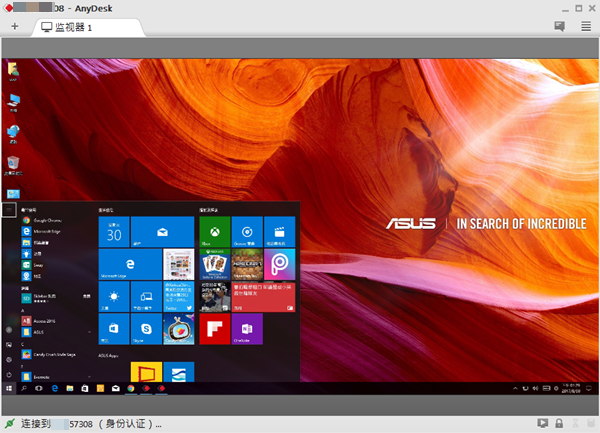Select the 监视器 1 monitor tab

88,28
